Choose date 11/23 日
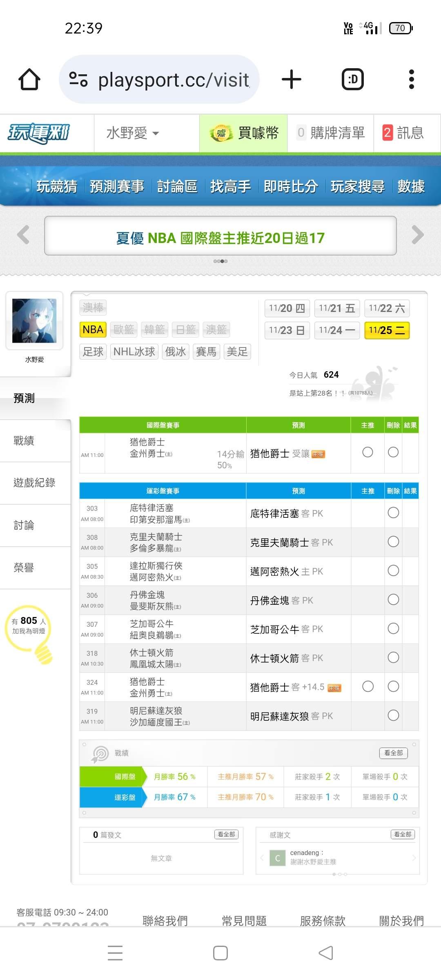 click(287, 330)
